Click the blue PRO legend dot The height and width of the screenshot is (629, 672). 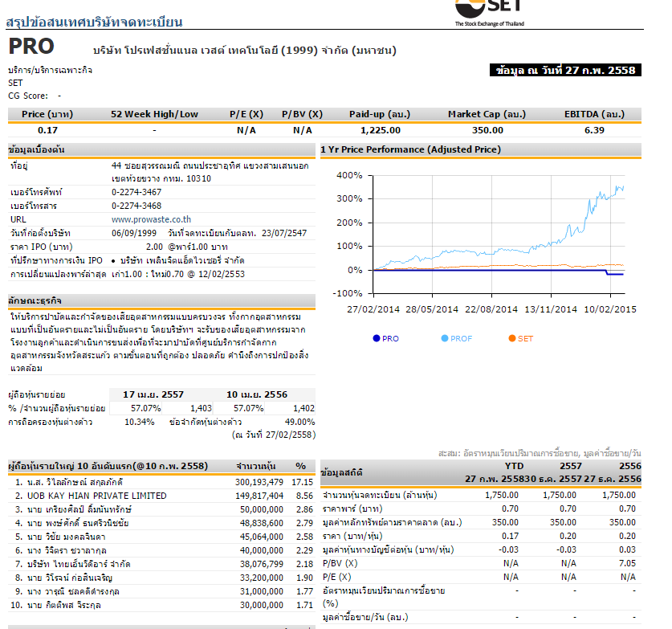point(377,338)
